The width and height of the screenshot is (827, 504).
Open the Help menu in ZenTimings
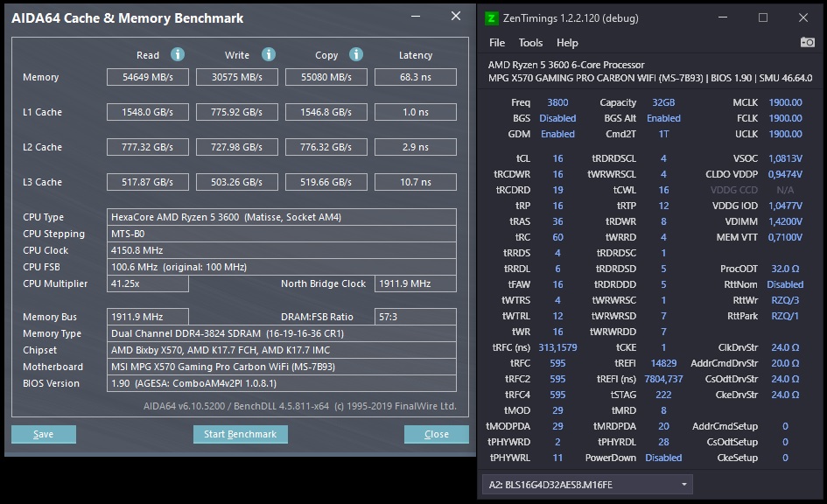[x=567, y=43]
